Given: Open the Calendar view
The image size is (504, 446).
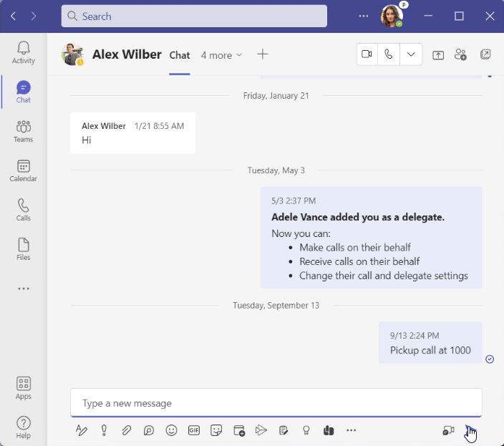Looking at the screenshot, I should pos(24,170).
